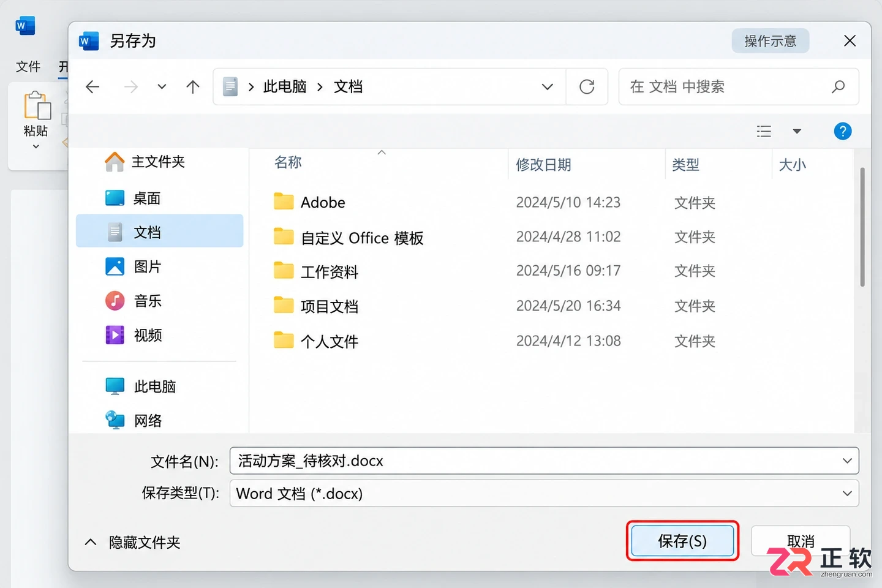
Task: Close the 另存为 dialog
Action: point(850,41)
